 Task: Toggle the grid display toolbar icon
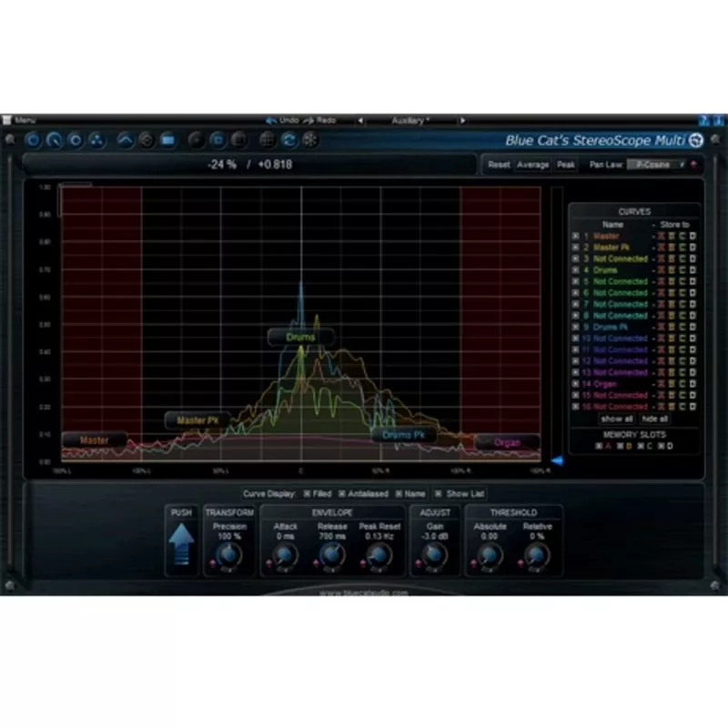pyautogui.click(x=267, y=140)
